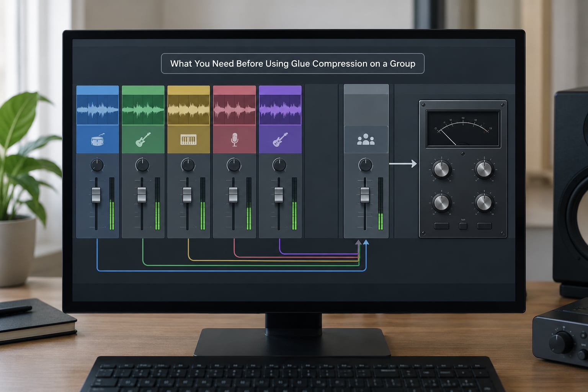Click the blue drum track waveform
Screen dimensions: 588x392
point(97,109)
